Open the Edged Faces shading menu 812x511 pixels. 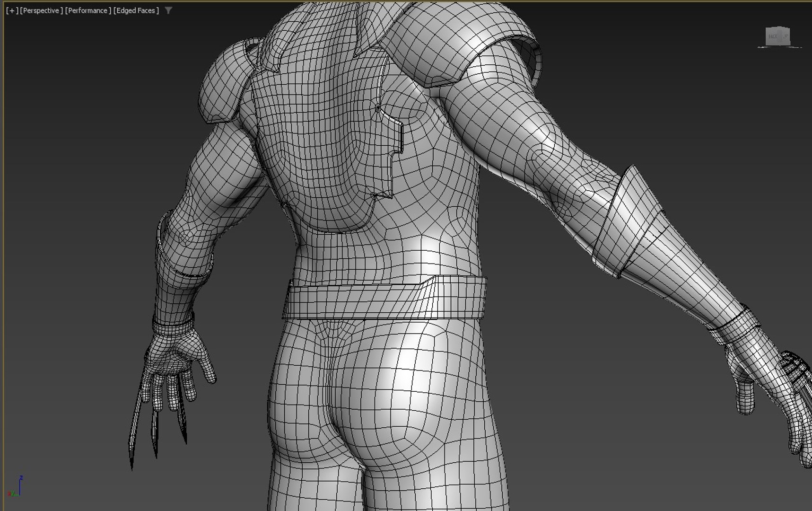coord(136,10)
